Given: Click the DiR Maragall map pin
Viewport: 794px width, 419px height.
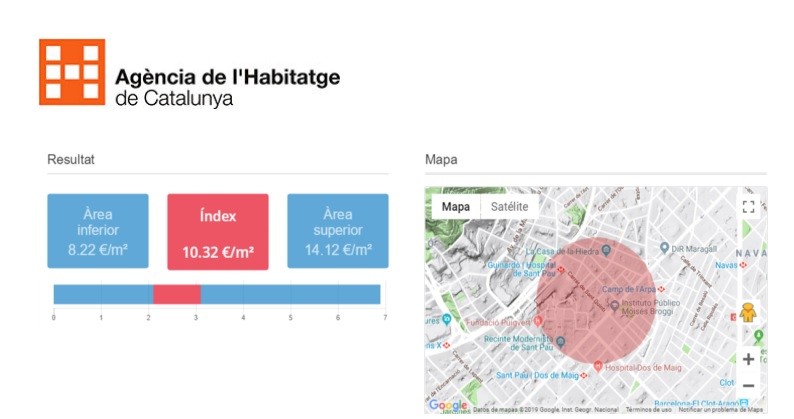Looking at the screenshot, I should coord(665,247).
